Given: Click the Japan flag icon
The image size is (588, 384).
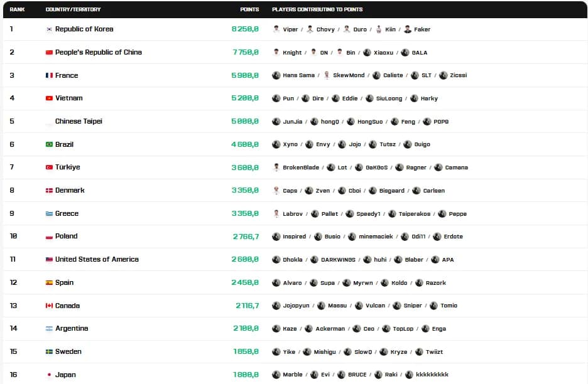Looking at the screenshot, I should point(49,375).
